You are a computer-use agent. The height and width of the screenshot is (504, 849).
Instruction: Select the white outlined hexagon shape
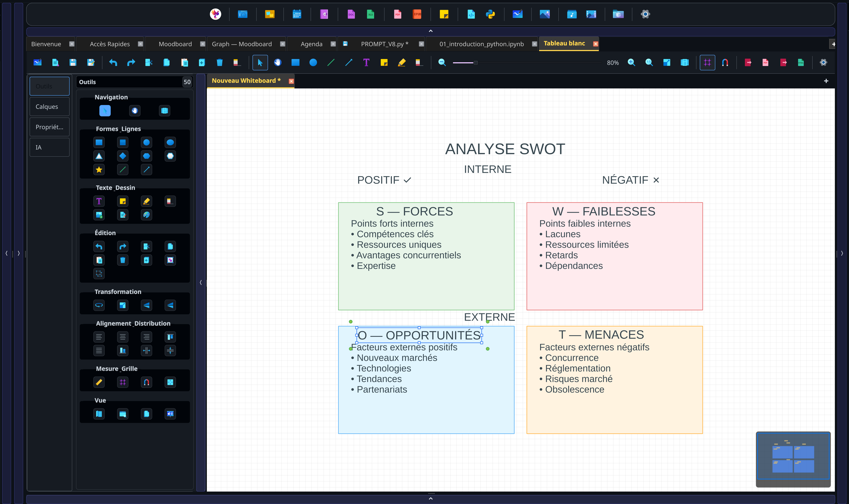170,156
